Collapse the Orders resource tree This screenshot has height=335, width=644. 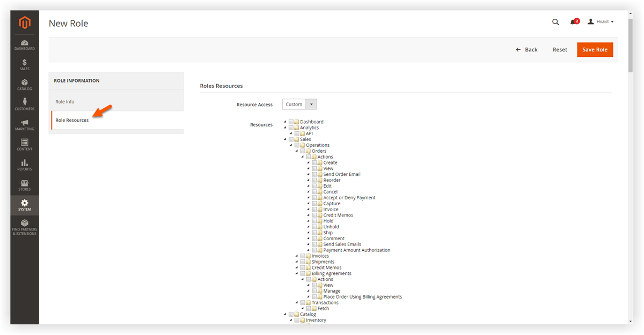[296, 151]
